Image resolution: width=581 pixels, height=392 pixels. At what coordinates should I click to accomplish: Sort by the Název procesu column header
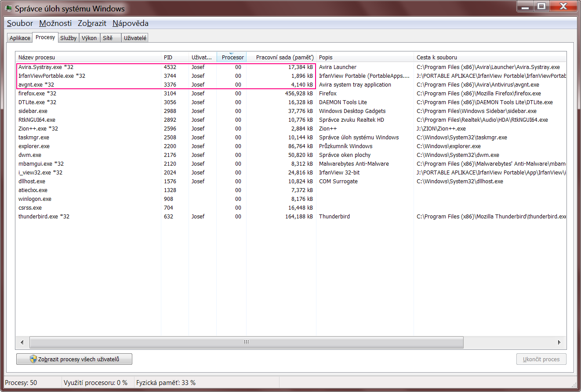coord(88,57)
